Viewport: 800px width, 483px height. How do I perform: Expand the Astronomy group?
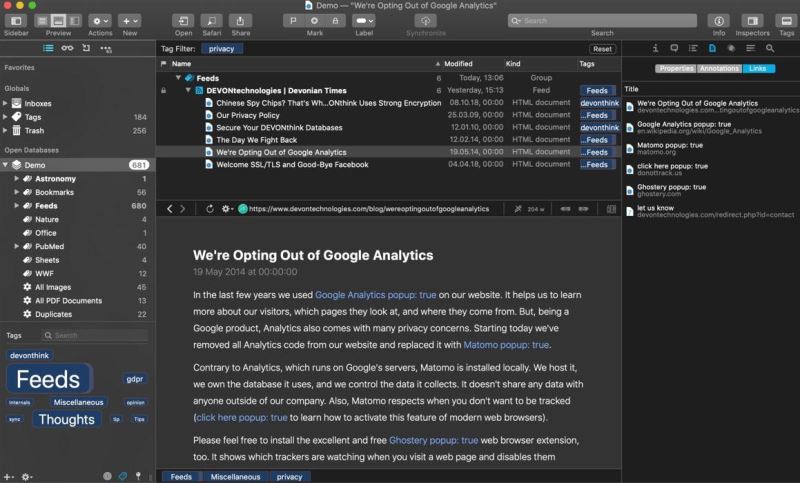(16, 179)
